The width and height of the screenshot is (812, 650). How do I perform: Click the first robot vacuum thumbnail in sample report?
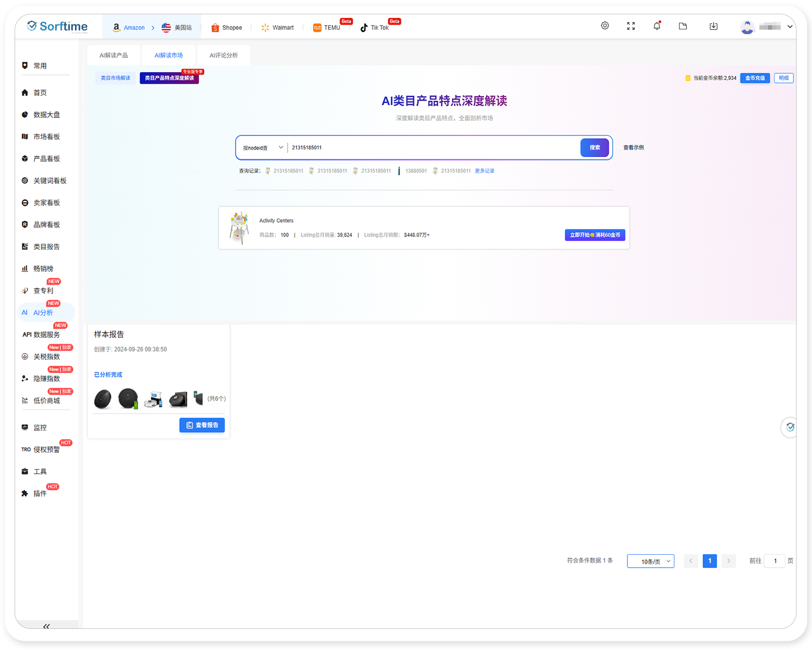coord(103,398)
